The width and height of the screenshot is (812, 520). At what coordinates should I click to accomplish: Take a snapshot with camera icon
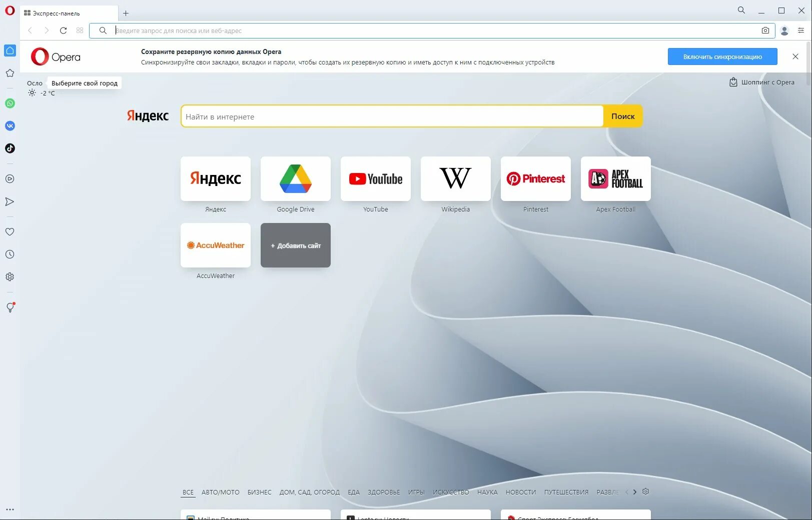point(765,30)
